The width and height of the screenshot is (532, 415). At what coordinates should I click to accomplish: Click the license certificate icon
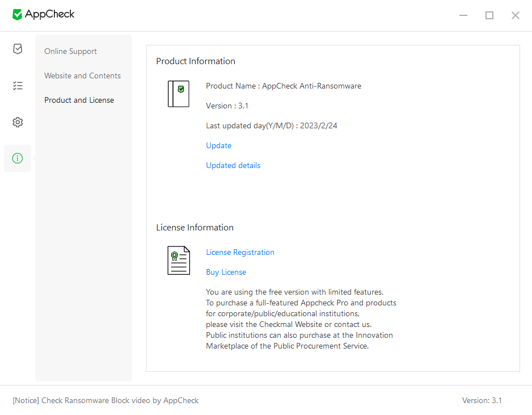[178, 261]
